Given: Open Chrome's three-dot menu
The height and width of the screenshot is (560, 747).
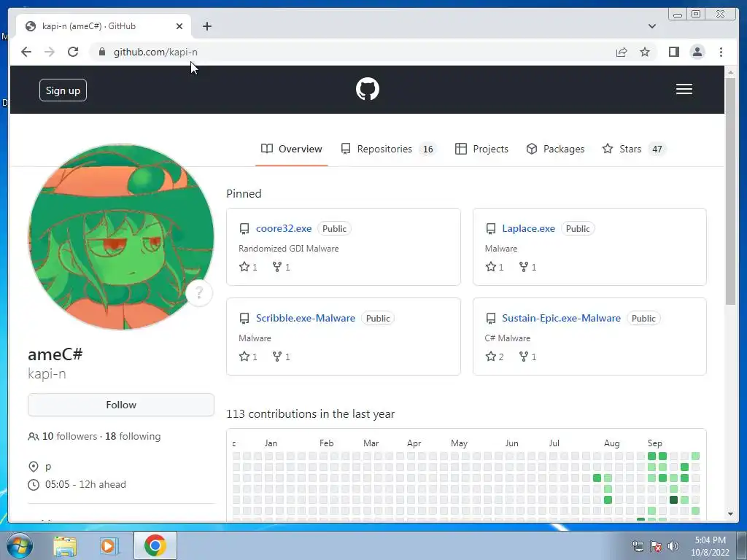Looking at the screenshot, I should (x=721, y=52).
